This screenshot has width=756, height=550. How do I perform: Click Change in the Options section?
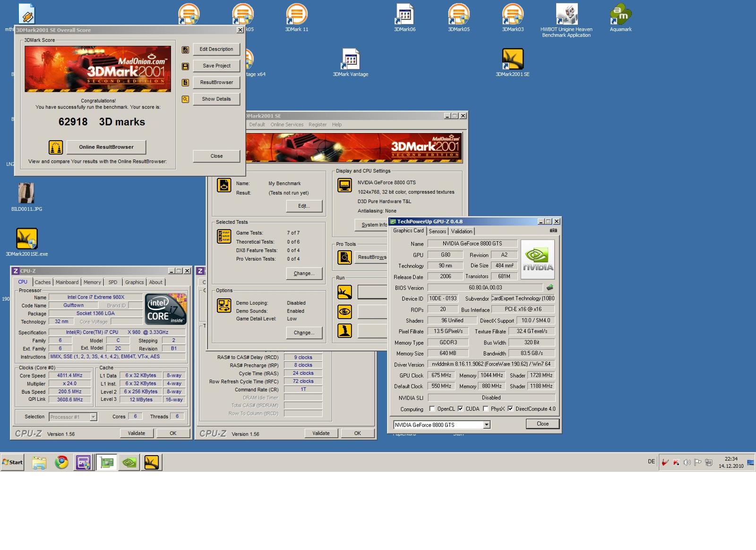coord(304,333)
